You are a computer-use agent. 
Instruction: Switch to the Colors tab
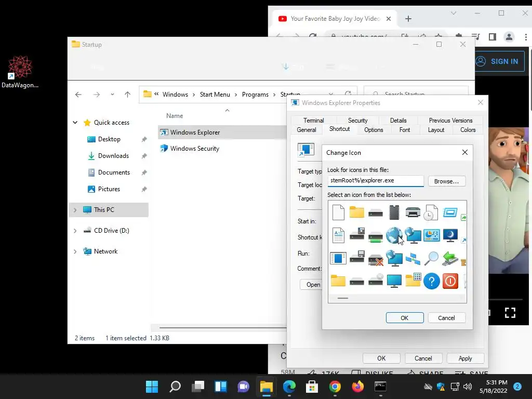click(x=468, y=130)
